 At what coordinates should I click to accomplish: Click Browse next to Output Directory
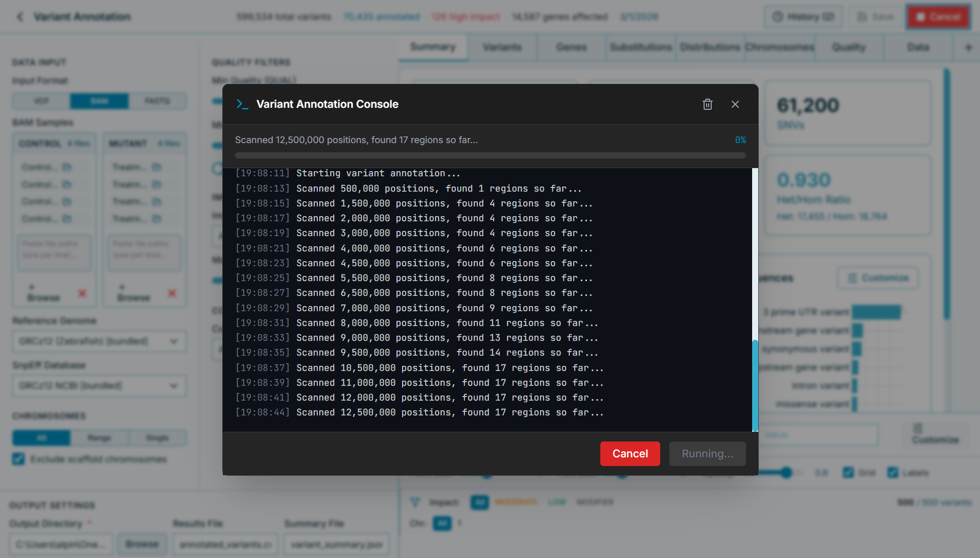[x=142, y=544]
